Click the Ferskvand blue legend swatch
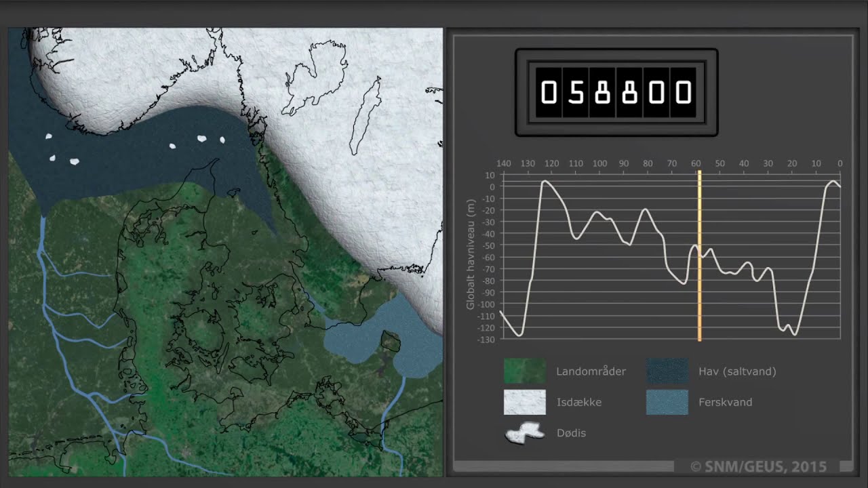868x488 pixels. (667, 402)
